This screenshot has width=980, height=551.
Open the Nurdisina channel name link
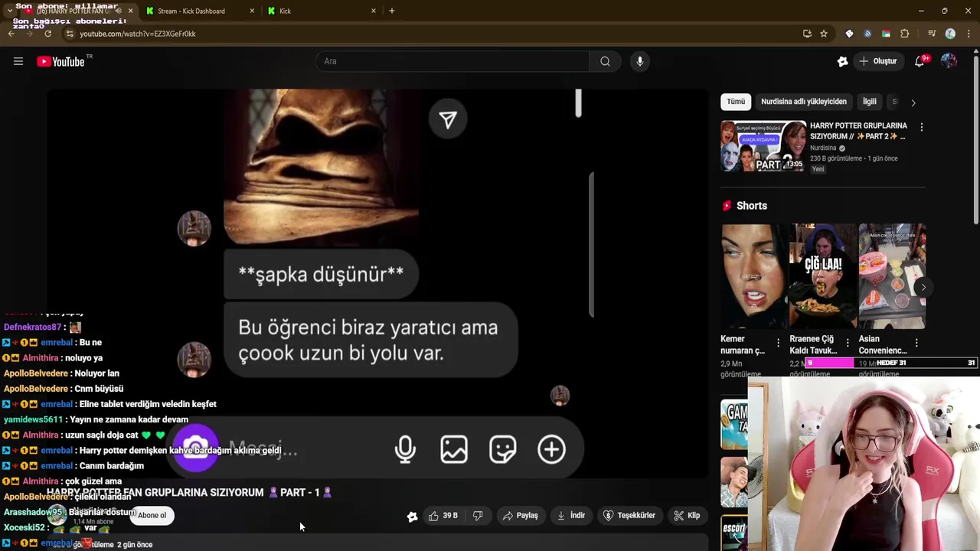pyautogui.click(x=823, y=148)
